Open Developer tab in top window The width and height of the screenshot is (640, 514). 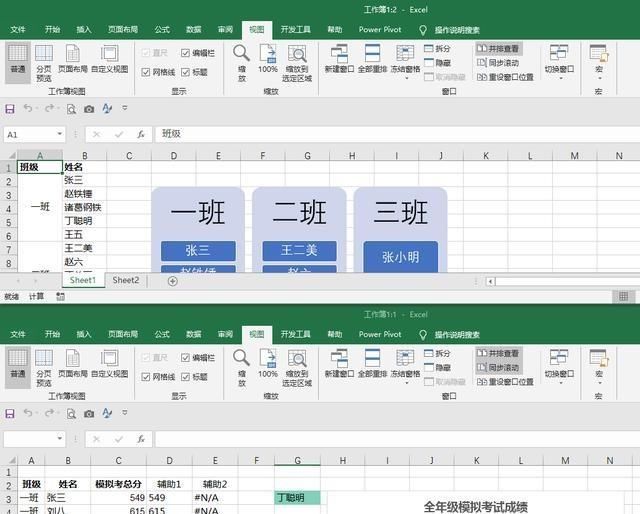[296, 29]
